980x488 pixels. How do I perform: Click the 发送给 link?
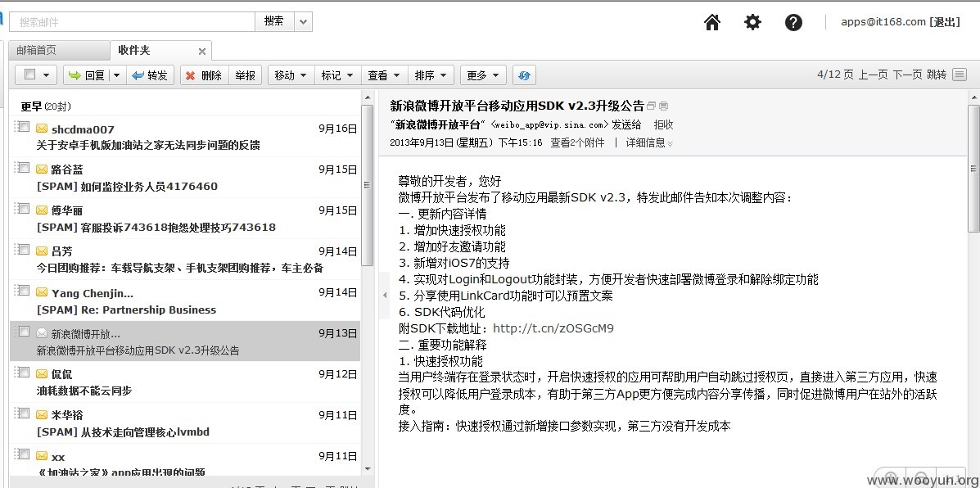click(x=626, y=124)
